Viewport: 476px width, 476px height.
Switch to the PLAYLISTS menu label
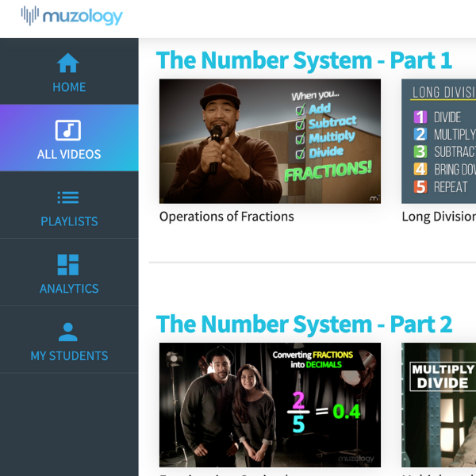pos(69,221)
